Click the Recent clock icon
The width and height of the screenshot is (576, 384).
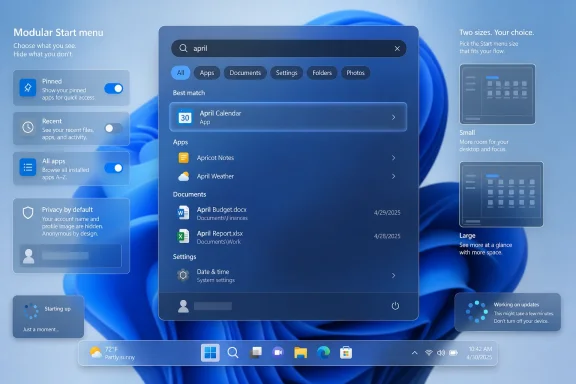tap(28, 128)
